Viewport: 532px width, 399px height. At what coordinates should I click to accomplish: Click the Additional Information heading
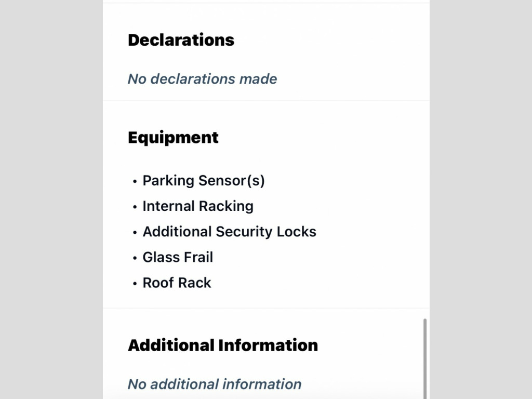(x=223, y=345)
